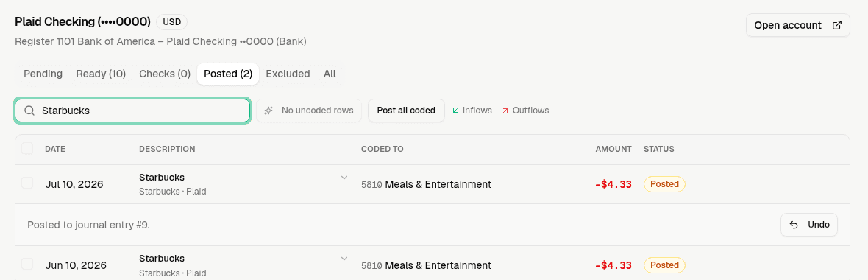Toggle the select-all checkbox in the table header
The width and height of the screenshot is (868, 280).
(x=27, y=149)
